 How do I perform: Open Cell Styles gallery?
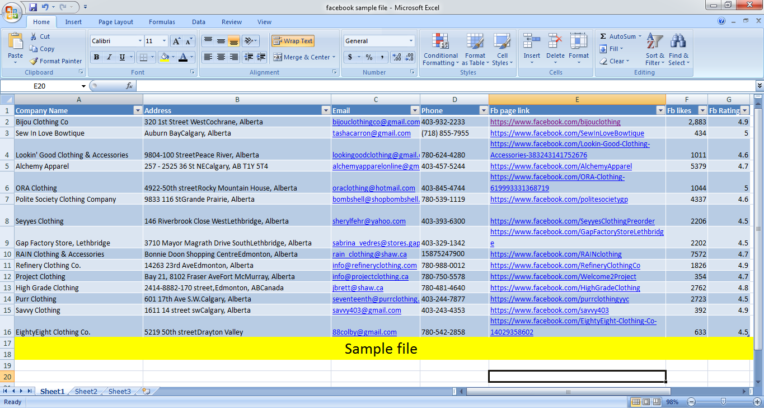(x=501, y=50)
